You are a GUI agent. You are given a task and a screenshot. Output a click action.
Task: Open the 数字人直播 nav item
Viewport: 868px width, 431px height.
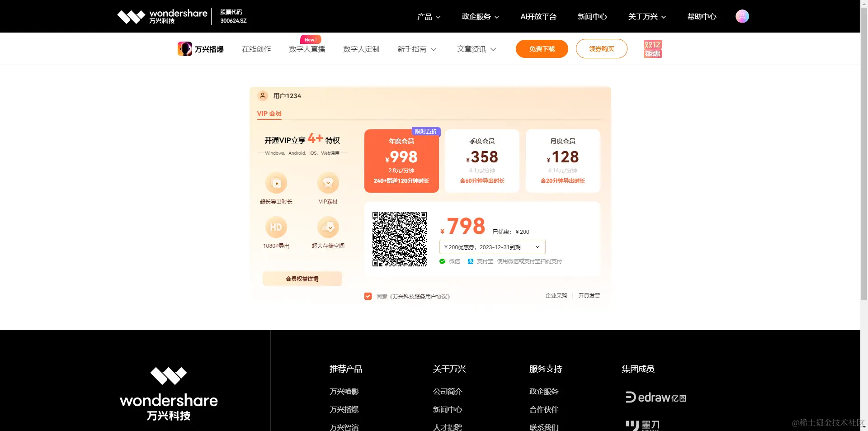click(307, 49)
